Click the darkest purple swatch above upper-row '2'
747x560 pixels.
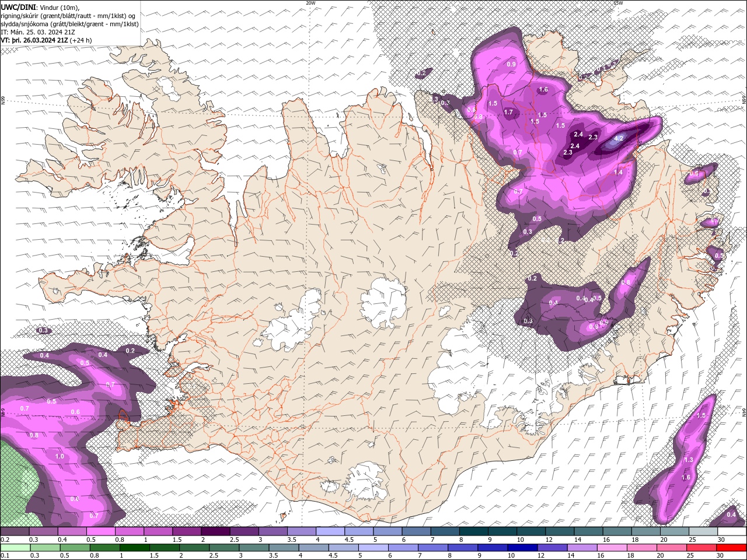(215, 531)
